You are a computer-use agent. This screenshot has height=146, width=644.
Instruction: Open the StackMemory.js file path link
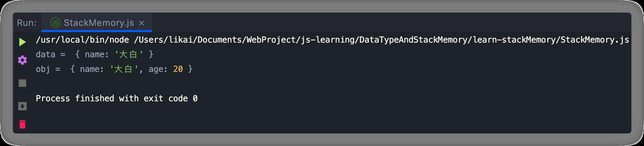pos(382,40)
